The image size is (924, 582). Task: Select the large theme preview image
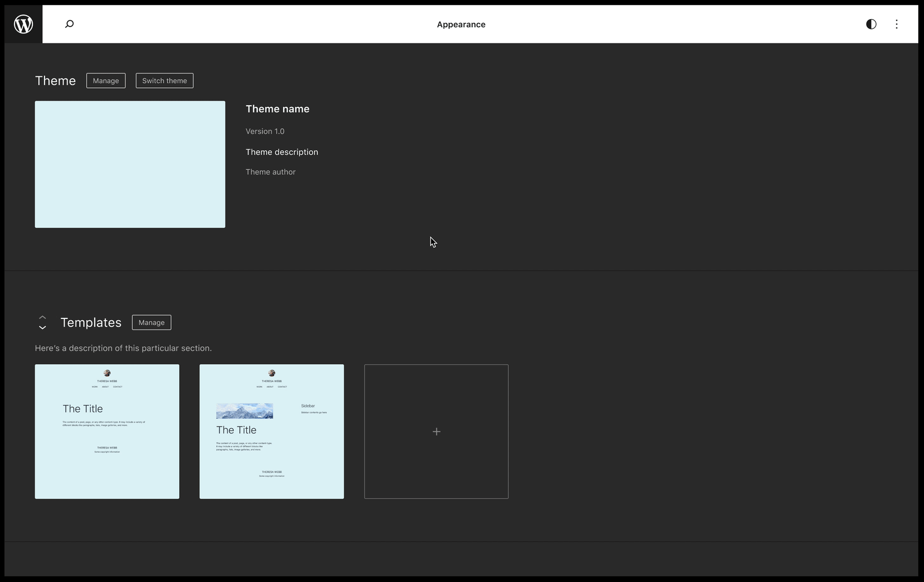click(130, 164)
